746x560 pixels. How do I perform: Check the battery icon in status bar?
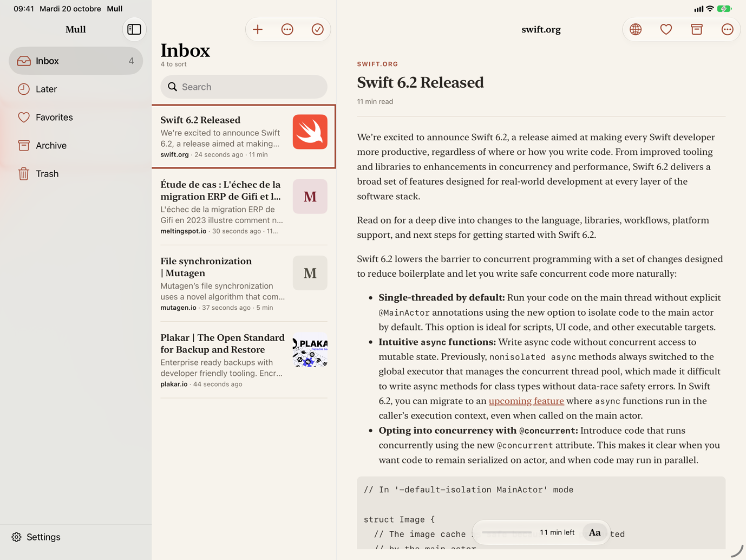724,9
